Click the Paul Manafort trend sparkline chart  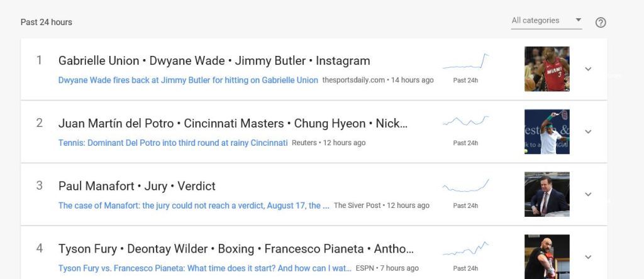465,185
